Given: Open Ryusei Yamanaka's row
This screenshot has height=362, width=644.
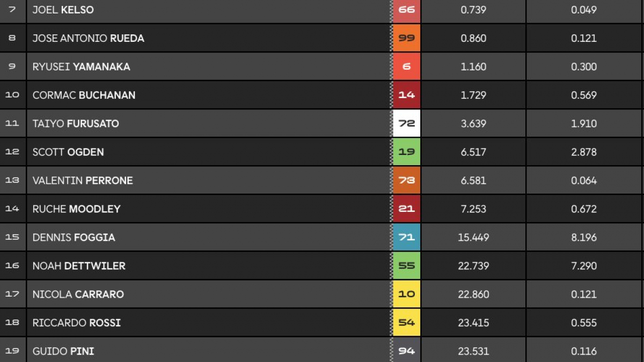Looking at the screenshot, I should pyautogui.click(x=322, y=67).
